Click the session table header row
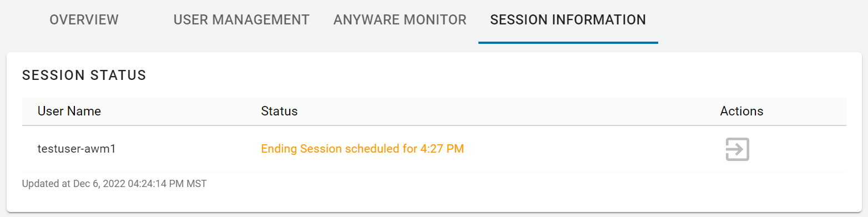Viewport: 868px width, 217px height. pyautogui.click(x=434, y=112)
